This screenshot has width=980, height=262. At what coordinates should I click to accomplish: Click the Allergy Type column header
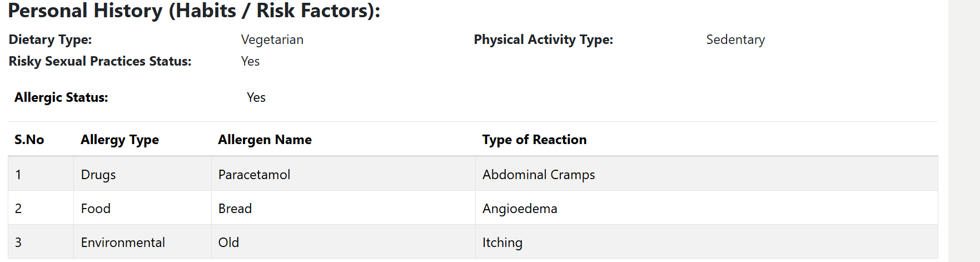(120, 140)
